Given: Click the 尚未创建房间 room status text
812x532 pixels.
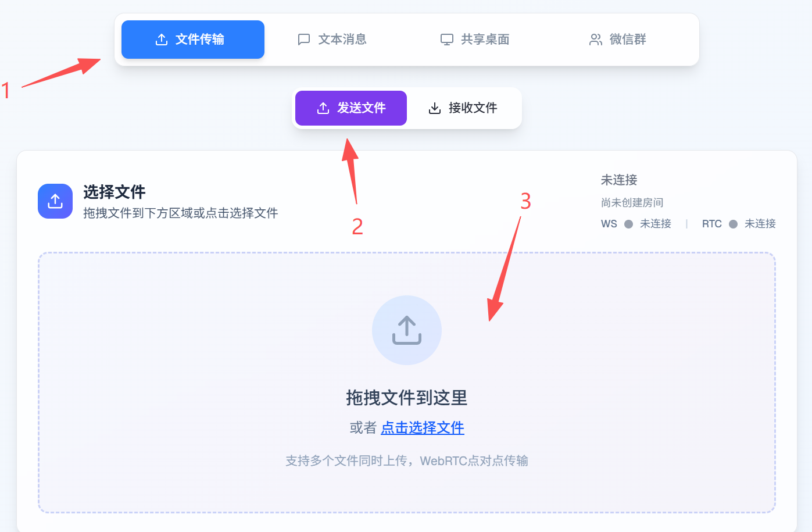Looking at the screenshot, I should coord(632,202).
